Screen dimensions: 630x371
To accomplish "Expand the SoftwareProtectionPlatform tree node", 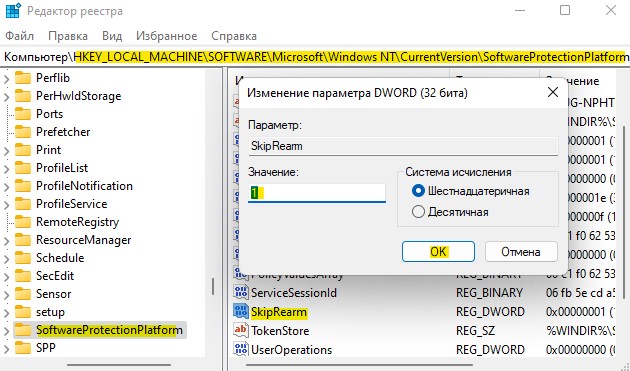I will click(x=6, y=330).
